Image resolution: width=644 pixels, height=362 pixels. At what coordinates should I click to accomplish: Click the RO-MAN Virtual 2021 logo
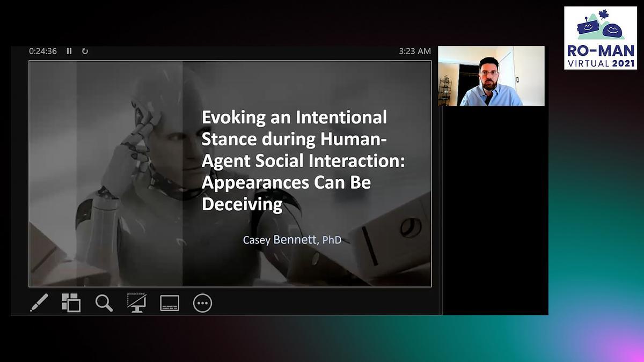pos(600,38)
